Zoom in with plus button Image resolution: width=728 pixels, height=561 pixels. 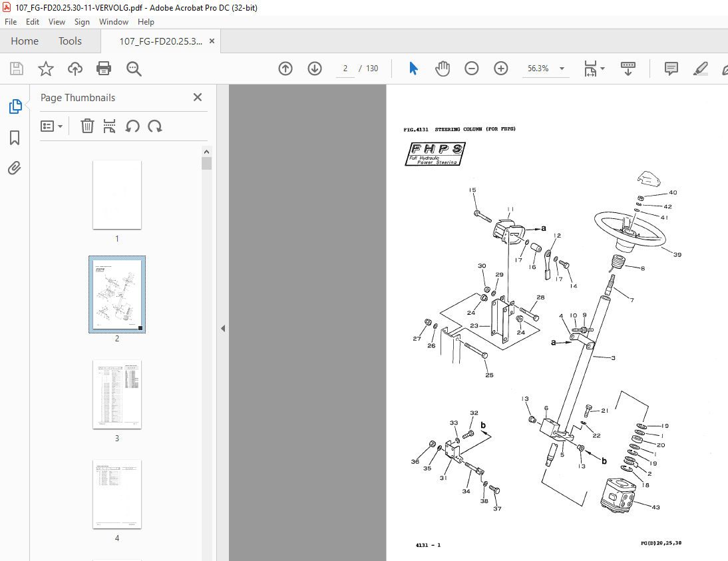click(500, 69)
